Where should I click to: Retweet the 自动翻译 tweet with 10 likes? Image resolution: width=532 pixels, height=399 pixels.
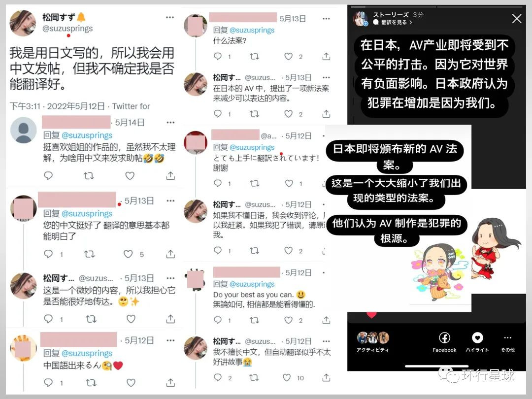tap(254, 377)
